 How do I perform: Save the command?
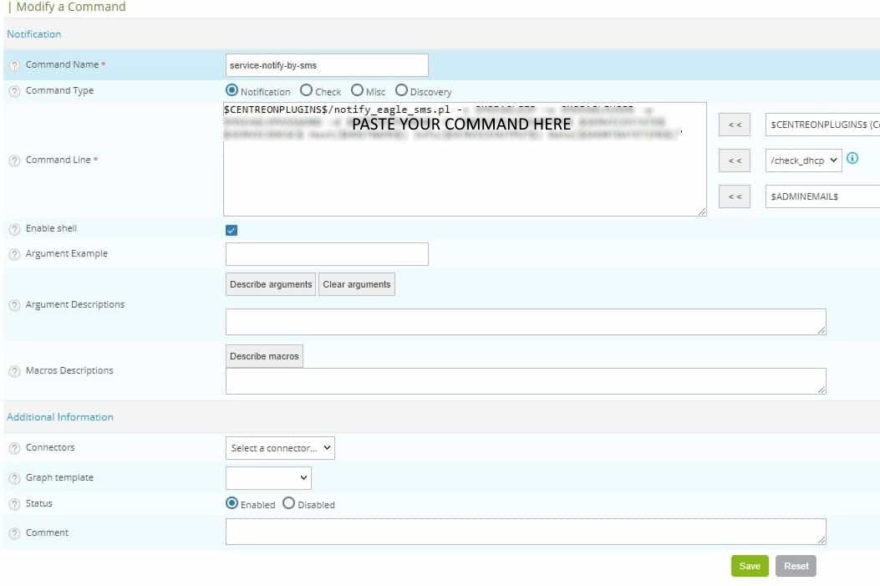[x=750, y=566]
